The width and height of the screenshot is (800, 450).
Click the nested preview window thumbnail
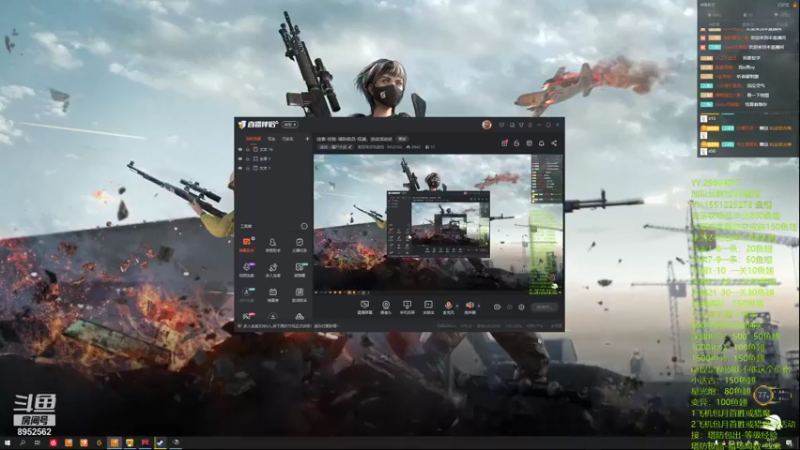click(x=438, y=223)
